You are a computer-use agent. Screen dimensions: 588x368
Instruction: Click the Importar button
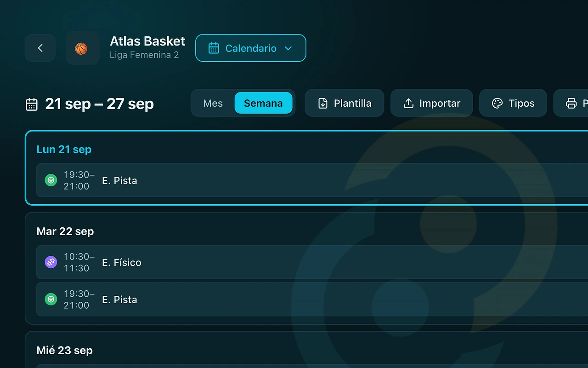point(431,103)
